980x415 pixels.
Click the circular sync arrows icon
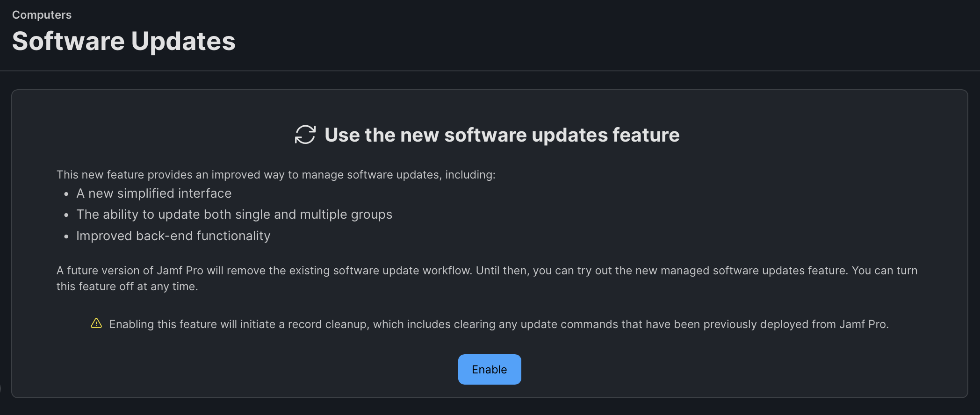(305, 135)
